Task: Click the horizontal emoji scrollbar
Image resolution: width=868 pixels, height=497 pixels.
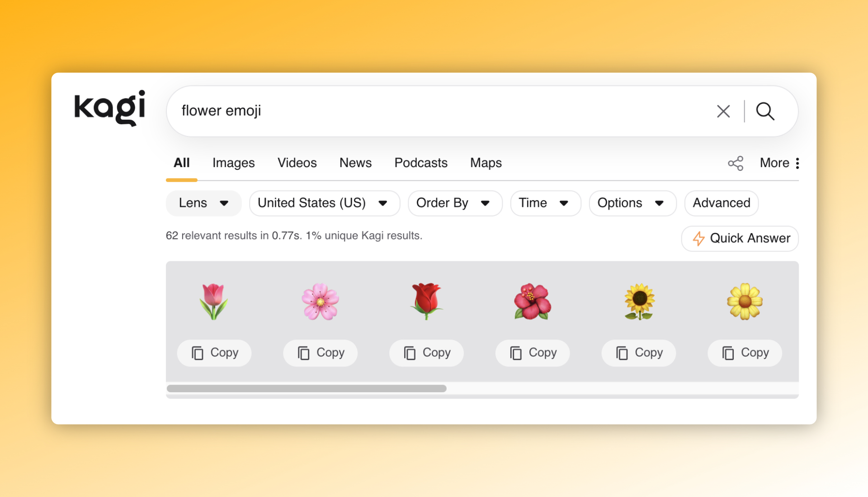Action: pyautogui.click(x=307, y=389)
